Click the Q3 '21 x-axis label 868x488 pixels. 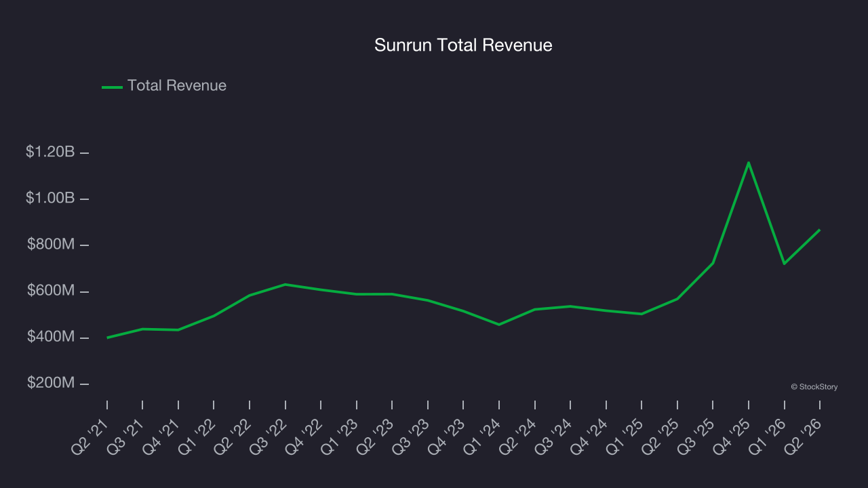pyautogui.click(x=125, y=435)
